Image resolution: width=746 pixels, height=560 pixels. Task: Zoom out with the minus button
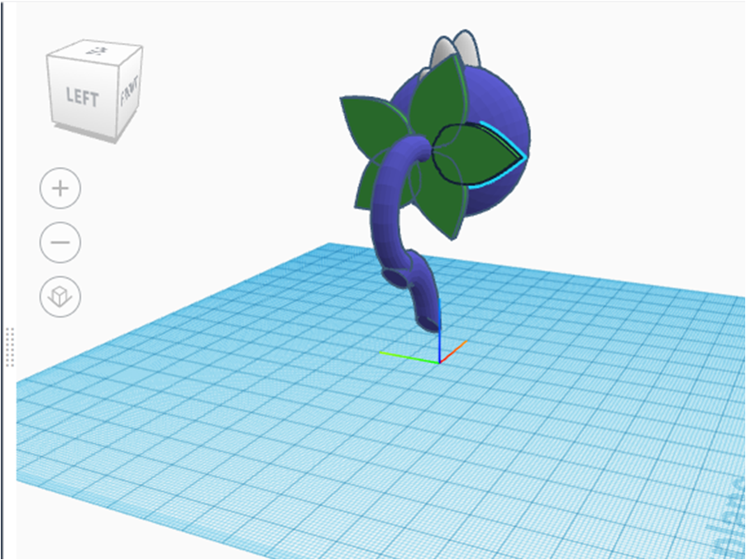coord(60,242)
